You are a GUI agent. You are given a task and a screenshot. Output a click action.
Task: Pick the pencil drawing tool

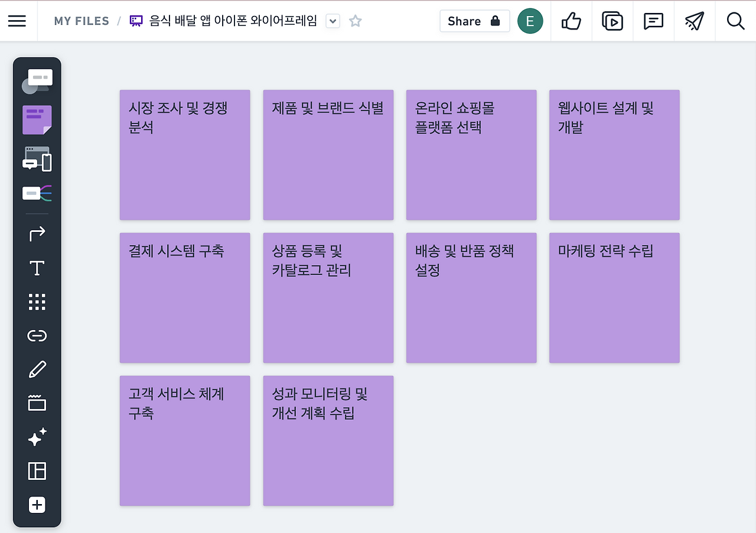click(x=37, y=368)
